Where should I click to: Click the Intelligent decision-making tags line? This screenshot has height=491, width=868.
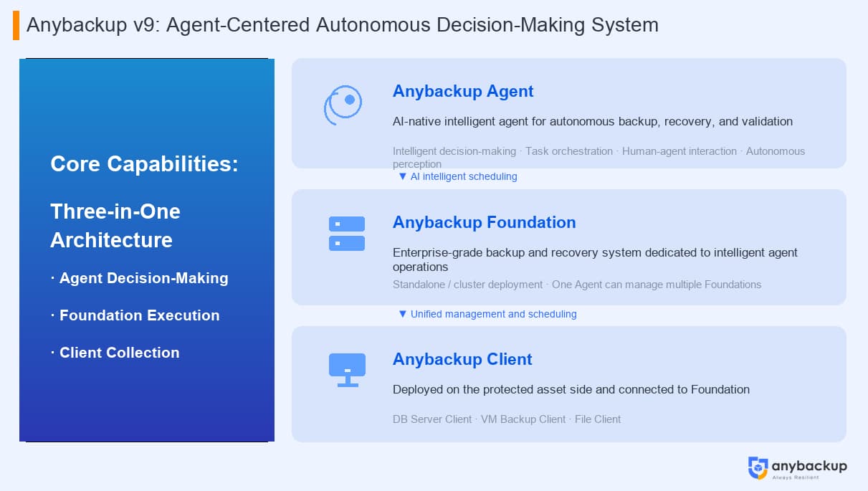click(x=598, y=157)
